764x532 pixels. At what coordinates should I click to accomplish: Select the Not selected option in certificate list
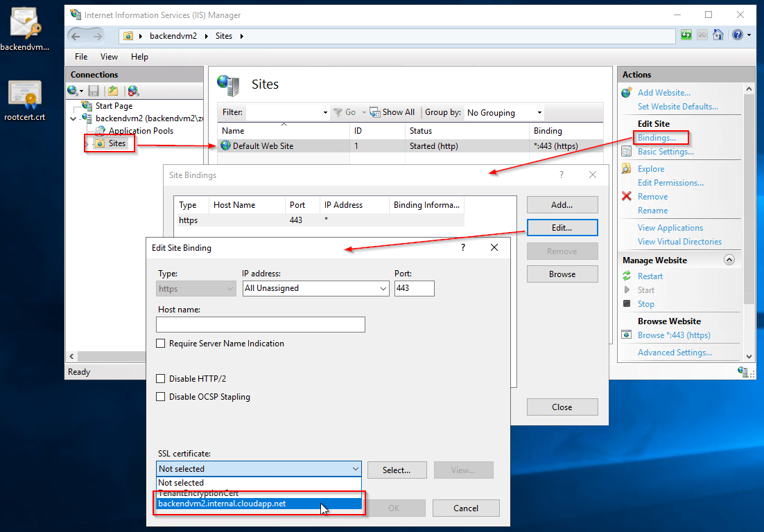259,482
